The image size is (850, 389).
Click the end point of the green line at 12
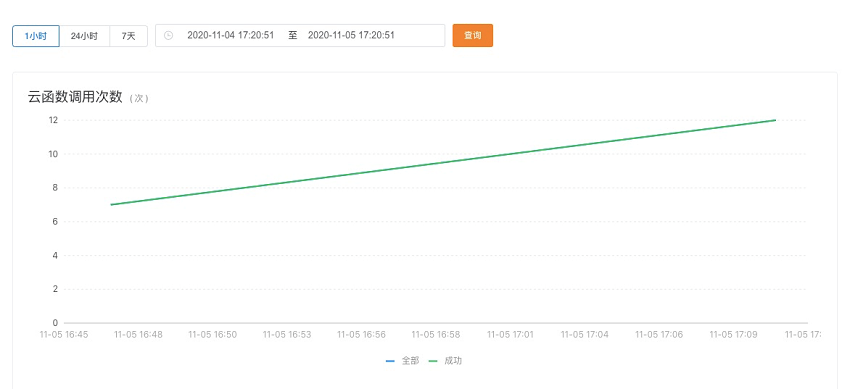point(775,120)
